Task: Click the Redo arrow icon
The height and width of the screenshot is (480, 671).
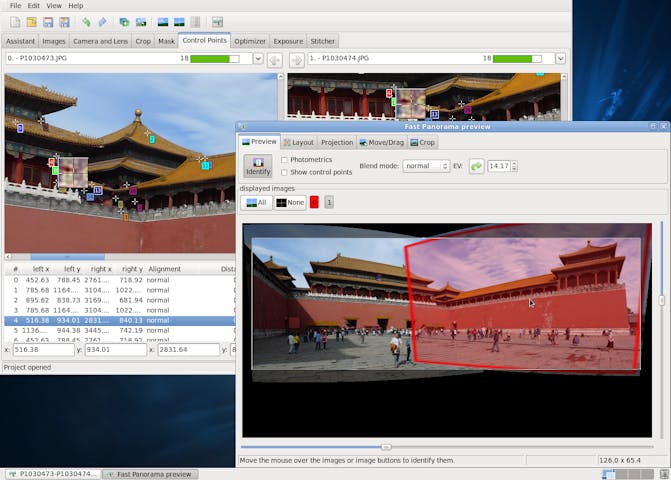Action: (x=102, y=22)
